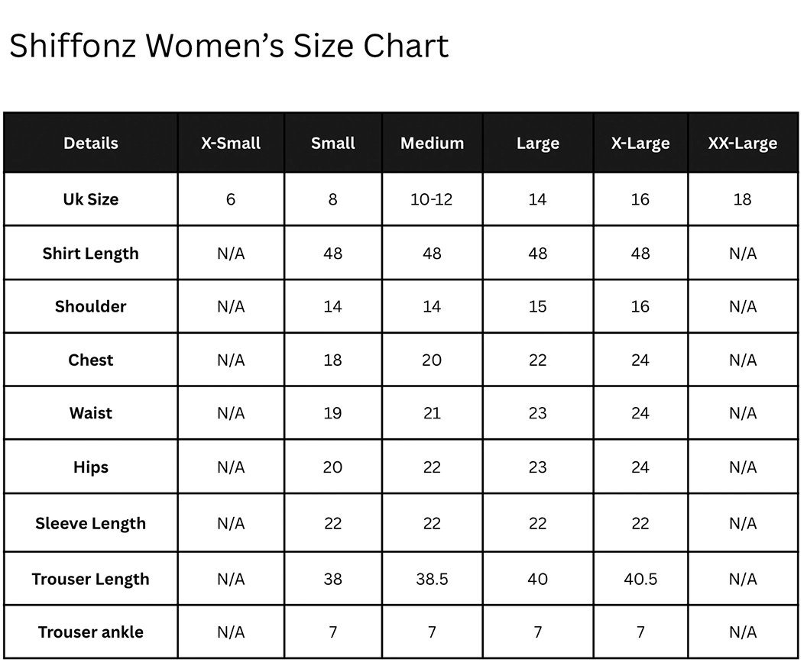This screenshot has width=807, height=672.
Task: Select the Shirt Length row label
Action: point(91,254)
